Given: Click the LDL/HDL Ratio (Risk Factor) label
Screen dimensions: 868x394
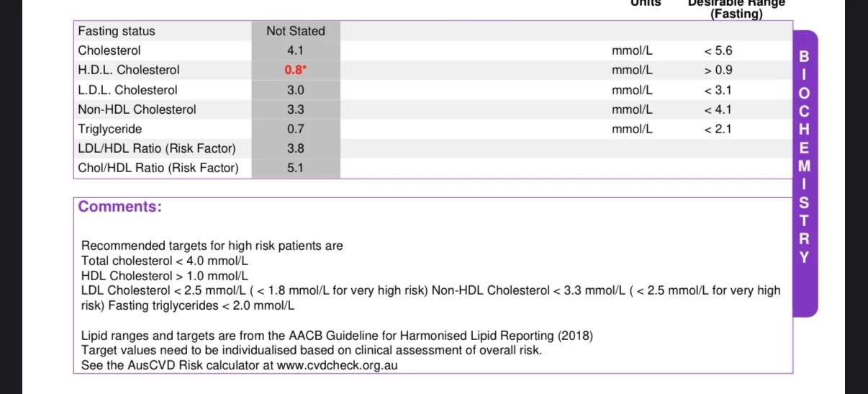Looking at the screenshot, I should pyautogui.click(x=157, y=148).
